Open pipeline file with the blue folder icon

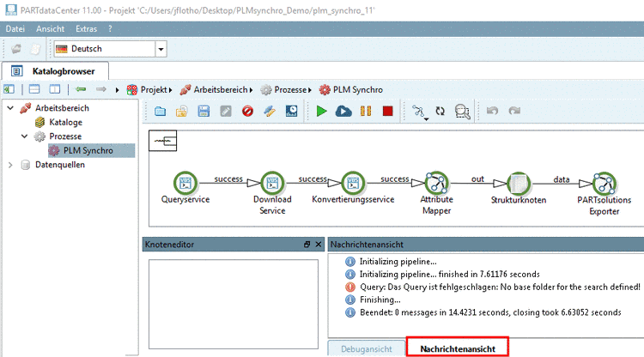(x=161, y=111)
